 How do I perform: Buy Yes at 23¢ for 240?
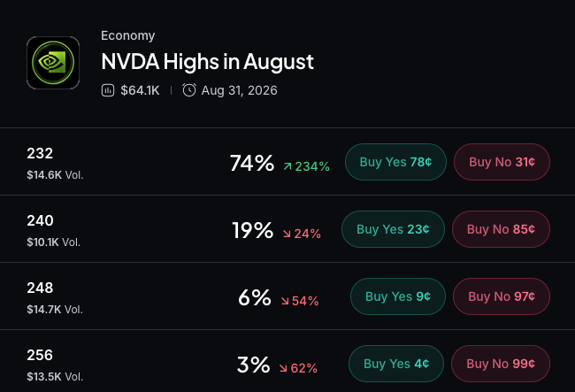coord(393,229)
